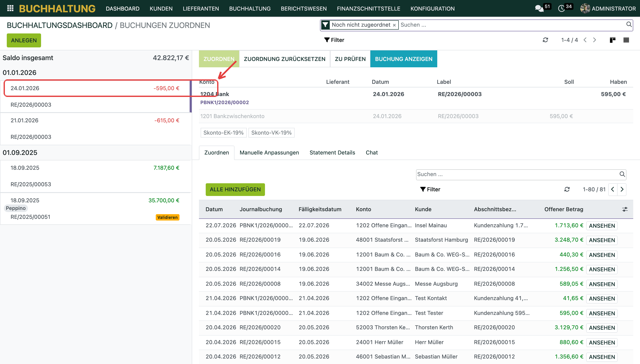
Task: Go to next page of top pager
Action: point(594,40)
